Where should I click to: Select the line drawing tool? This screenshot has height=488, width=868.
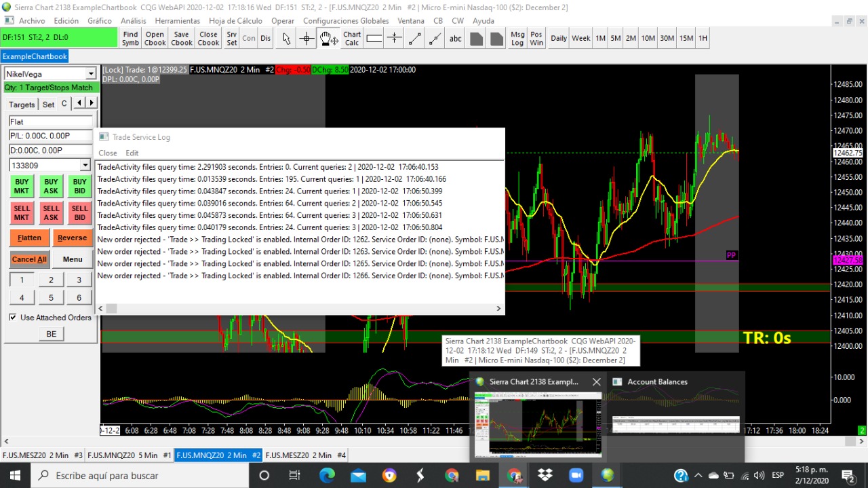click(x=414, y=39)
